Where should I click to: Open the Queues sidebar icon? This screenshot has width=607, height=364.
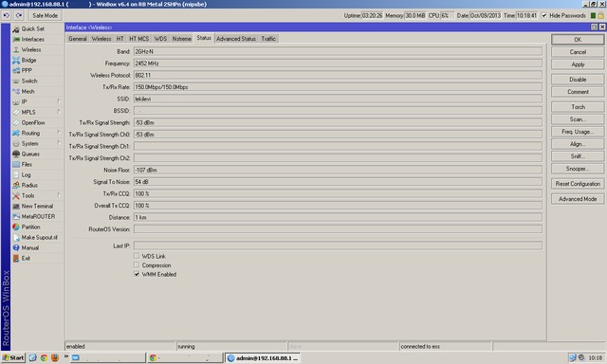point(16,154)
